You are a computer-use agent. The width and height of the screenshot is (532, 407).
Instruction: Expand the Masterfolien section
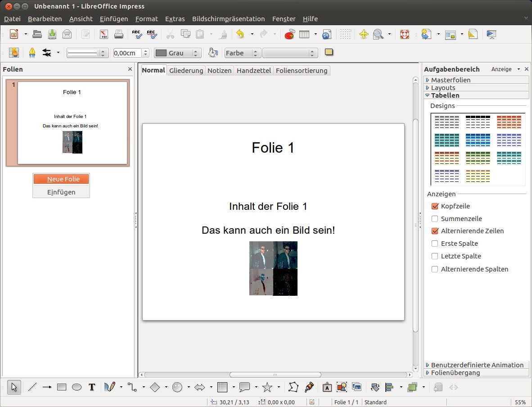[451, 80]
